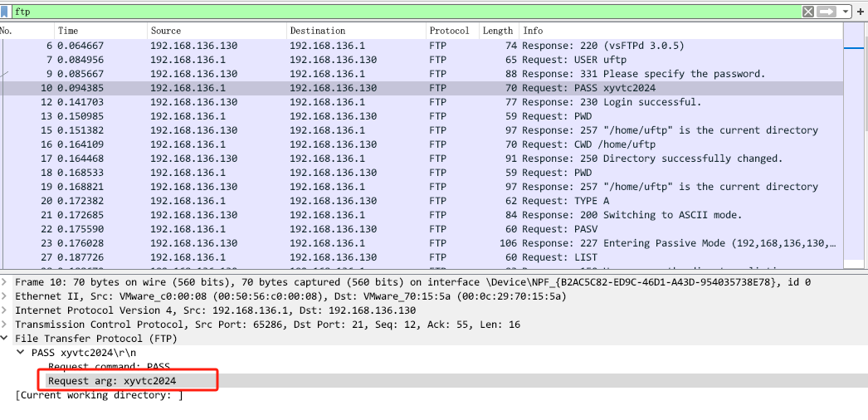The image size is (868, 420).
Task: Select the Request command: PASS field
Action: click(x=109, y=367)
